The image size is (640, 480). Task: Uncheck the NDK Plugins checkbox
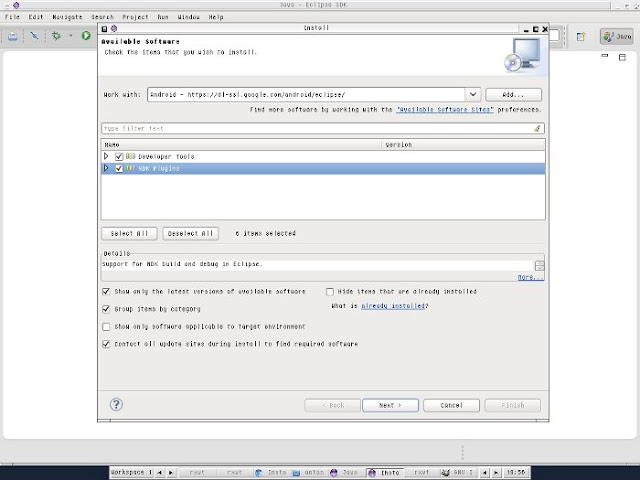point(119,168)
